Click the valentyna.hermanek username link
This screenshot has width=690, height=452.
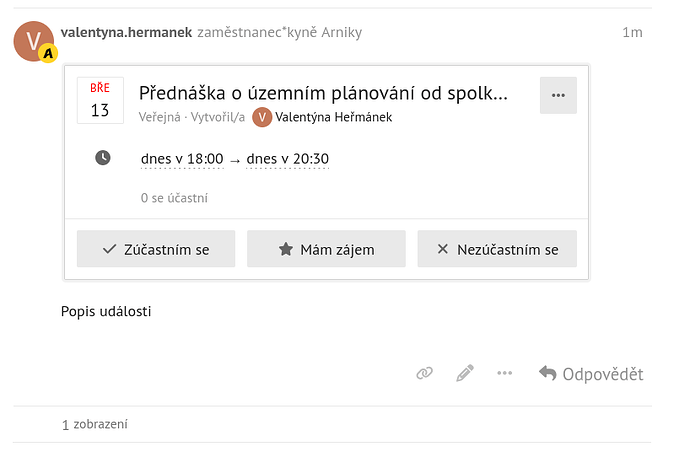[x=126, y=33]
